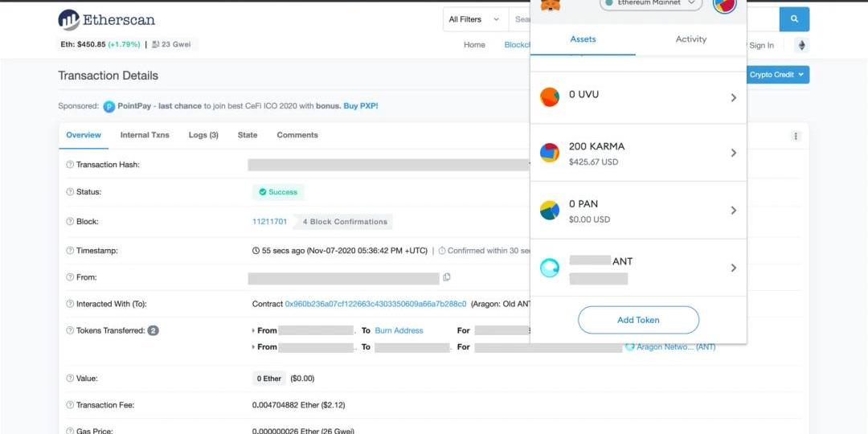Click the Etherscan logo
868x434 pixels.
click(x=107, y=20)
